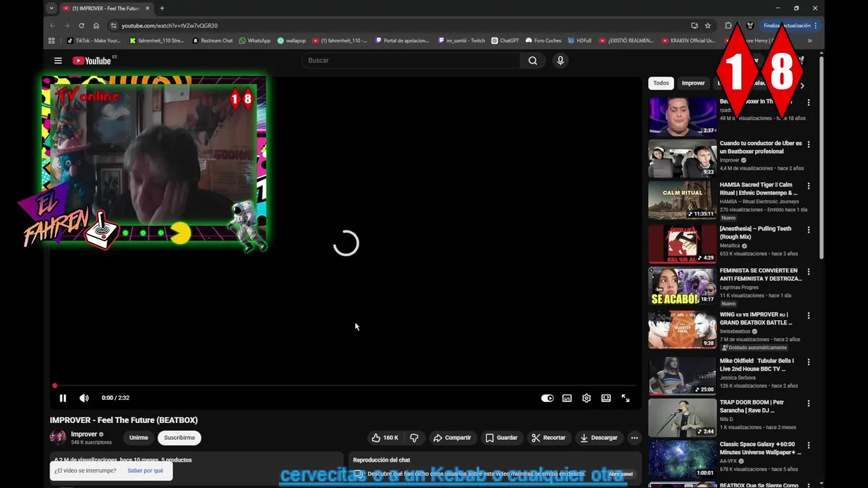Dislike the video thumbs down icon
Viewport: 868px width, 488px height.
coord(414,438)
